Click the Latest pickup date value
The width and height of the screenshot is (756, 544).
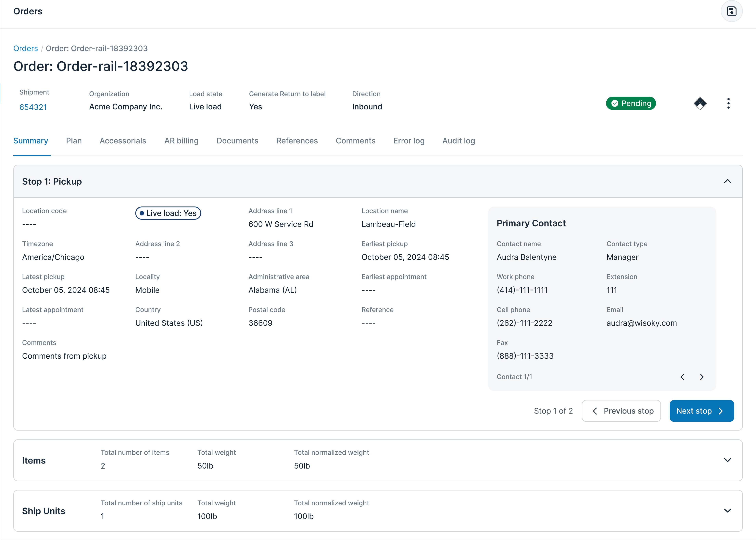pos(66,290)
